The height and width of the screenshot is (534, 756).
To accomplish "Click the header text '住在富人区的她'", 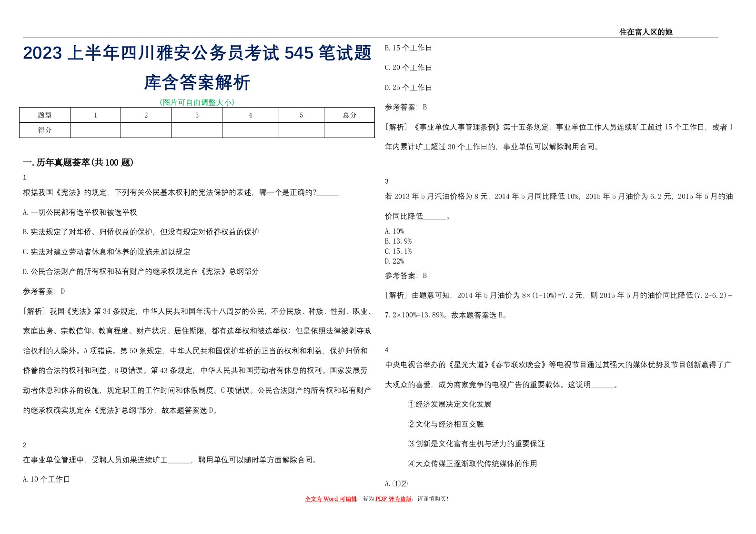I will [x=645, y=32].
